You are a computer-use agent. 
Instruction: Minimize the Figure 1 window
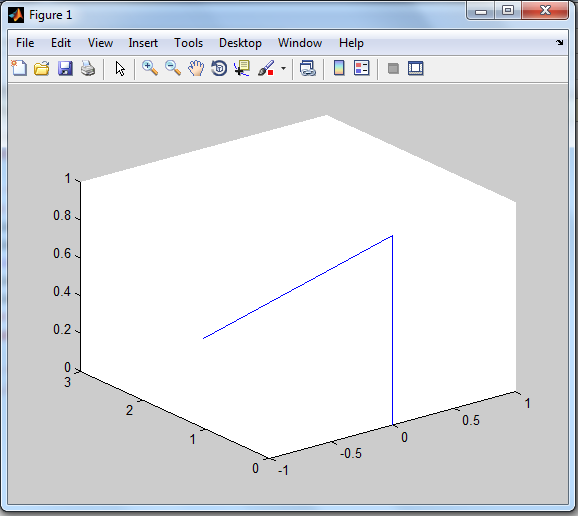[x=481, y=10]
